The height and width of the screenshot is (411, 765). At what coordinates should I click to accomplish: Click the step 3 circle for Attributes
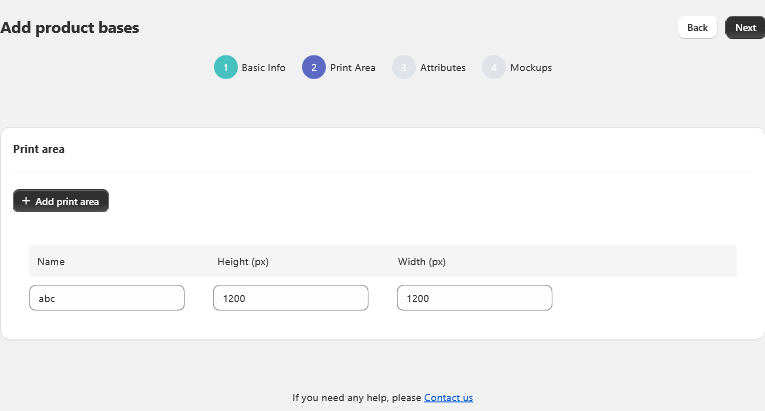tap(404, 68)
